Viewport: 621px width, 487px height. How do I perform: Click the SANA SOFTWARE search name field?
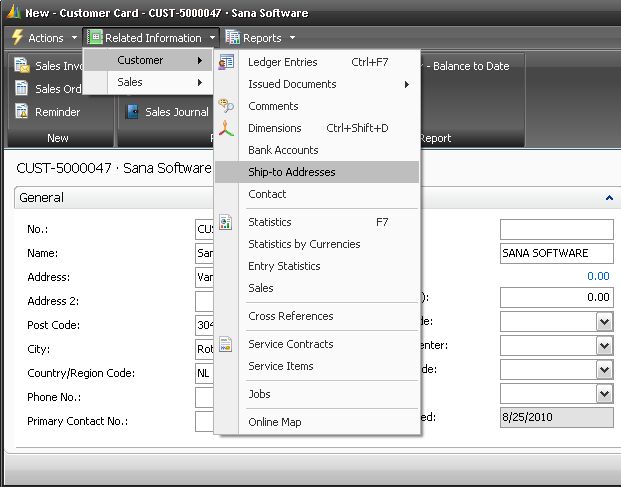click(556, 253)
